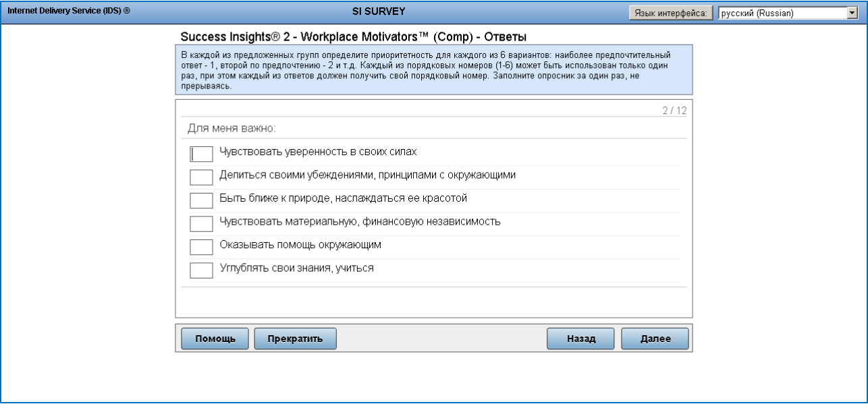This screenshot has width=868, height=404.
Task: Select rank box for 'Чувствовать материальную, финансовую независимость'
Action: 201,224
